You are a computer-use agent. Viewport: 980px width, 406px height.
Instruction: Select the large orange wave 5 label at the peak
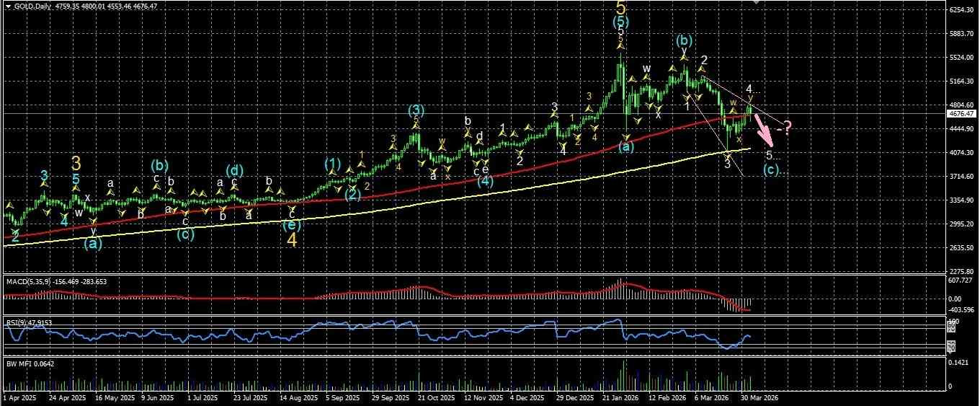pos(620,8)
